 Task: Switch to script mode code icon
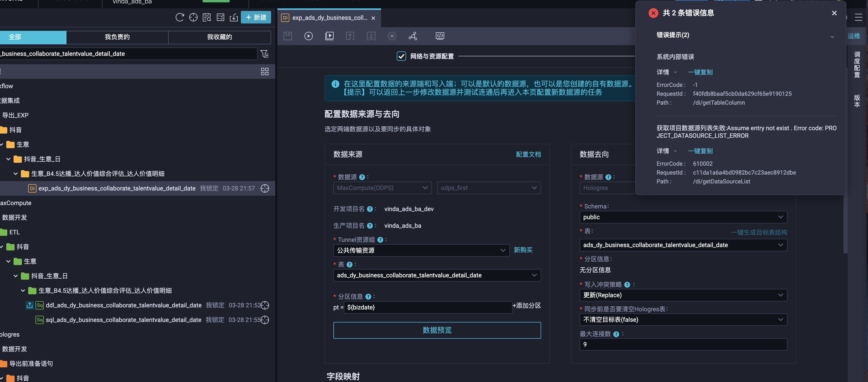(440, 36)
